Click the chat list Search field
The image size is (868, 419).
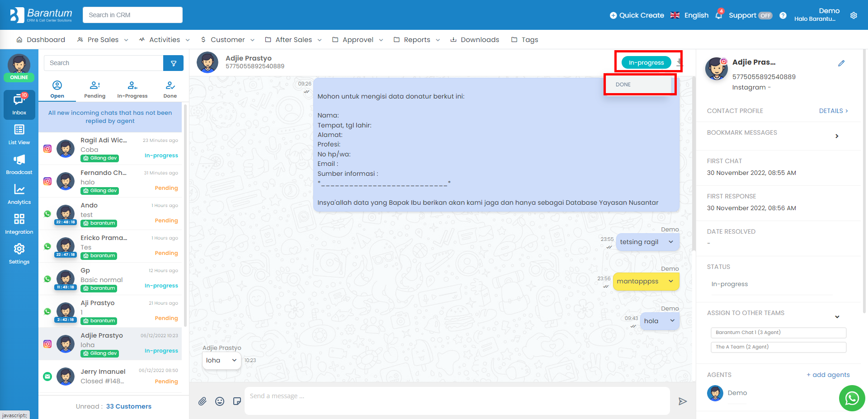tap(104, 63)
